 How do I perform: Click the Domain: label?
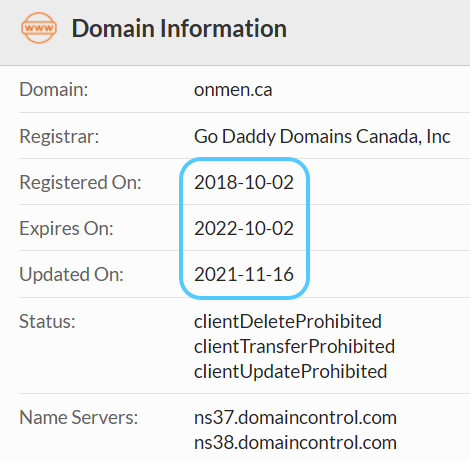[54, 90]
